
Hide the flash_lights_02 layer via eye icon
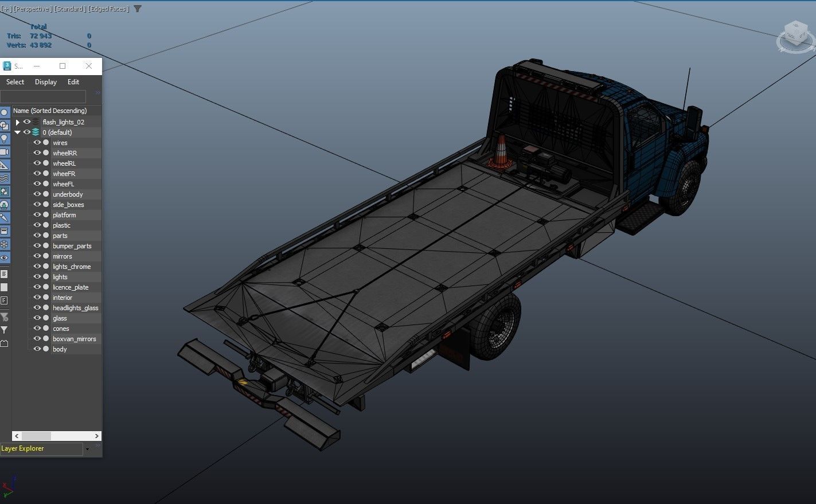27,122
